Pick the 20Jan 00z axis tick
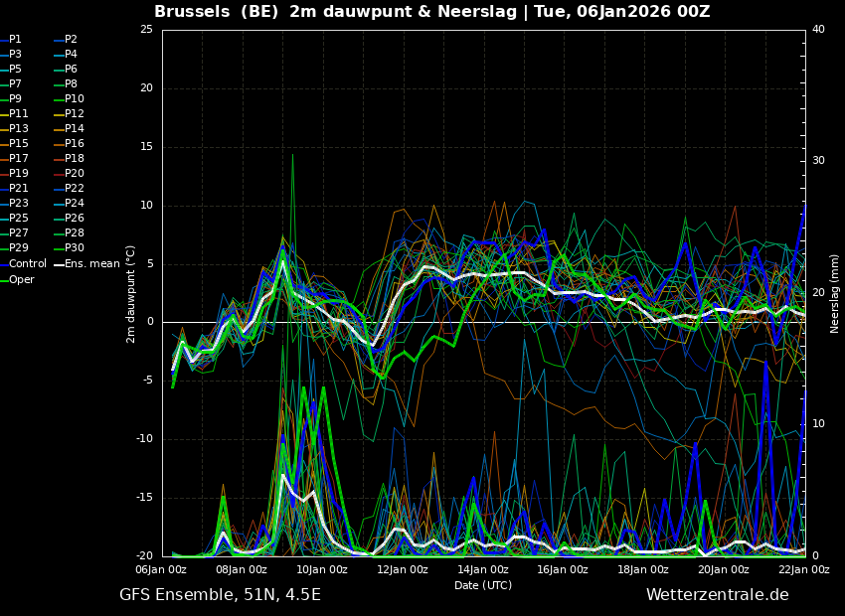Image resolution: width=845 pixels, height=616 pixels. click(x=725, y=570)
